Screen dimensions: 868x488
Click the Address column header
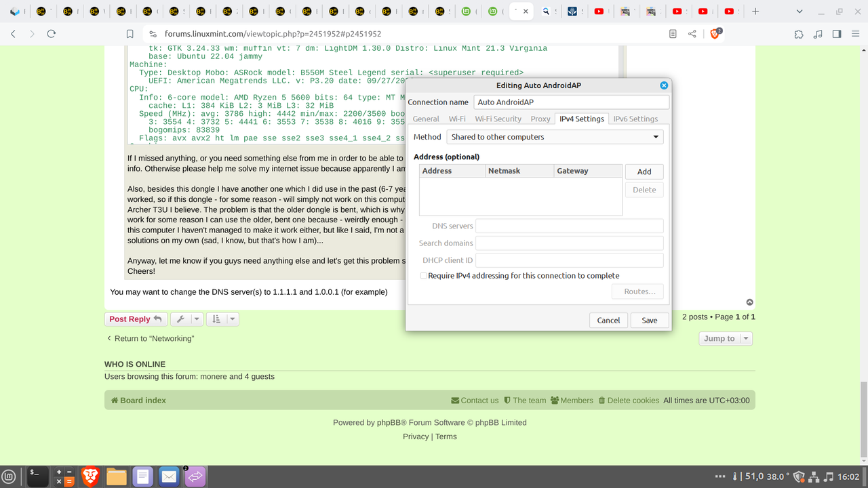point(452,171)
